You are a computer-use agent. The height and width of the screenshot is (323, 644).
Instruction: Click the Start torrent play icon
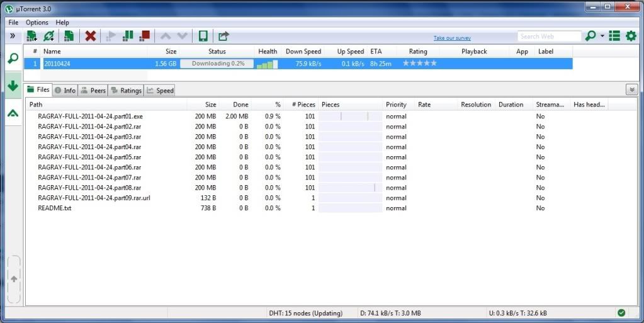click(x=111, y=36)
